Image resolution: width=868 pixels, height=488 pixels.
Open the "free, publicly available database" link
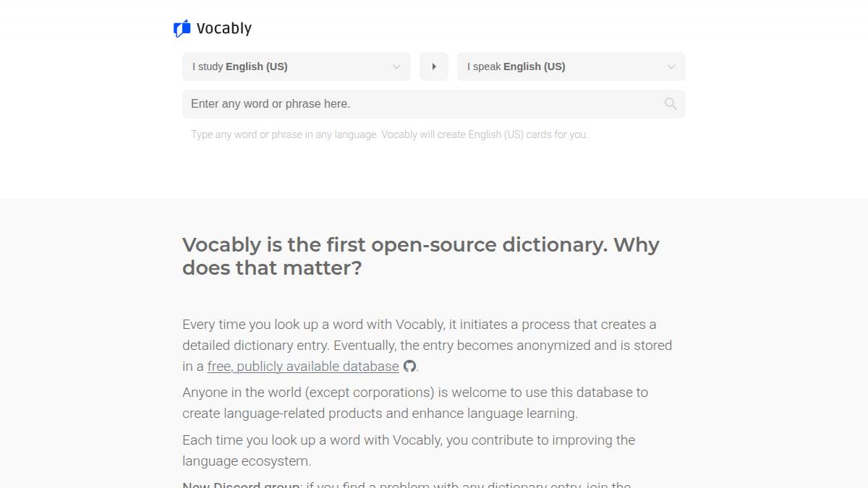point(303,367)
